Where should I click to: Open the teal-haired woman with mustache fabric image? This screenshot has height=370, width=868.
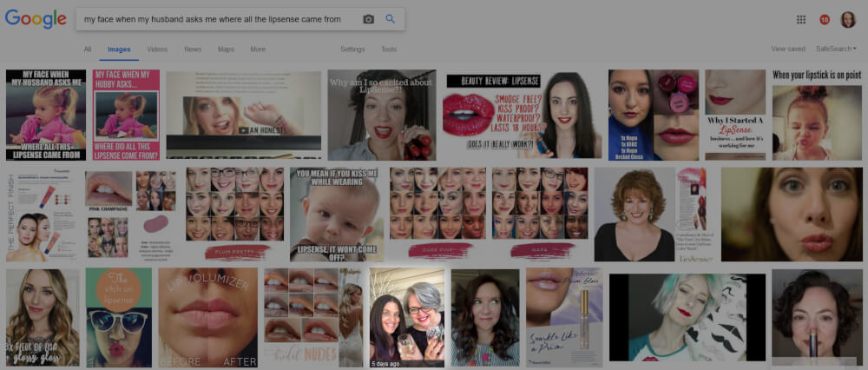coord(687,318)
